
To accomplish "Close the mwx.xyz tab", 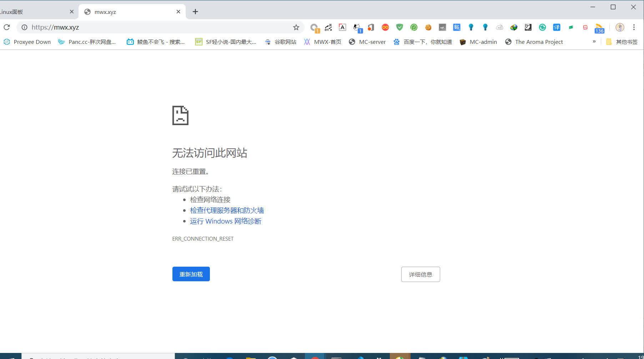I will (178, 12).
